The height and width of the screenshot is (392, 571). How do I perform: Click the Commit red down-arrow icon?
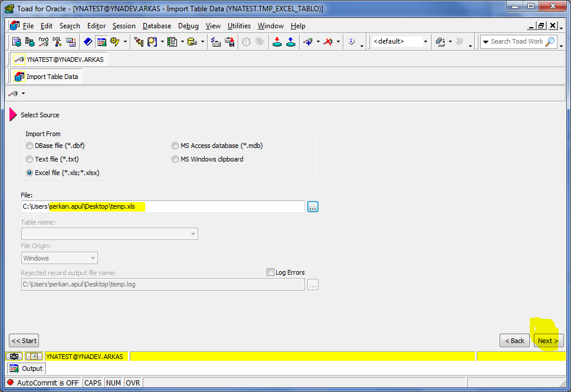click(x=277, y=42)
